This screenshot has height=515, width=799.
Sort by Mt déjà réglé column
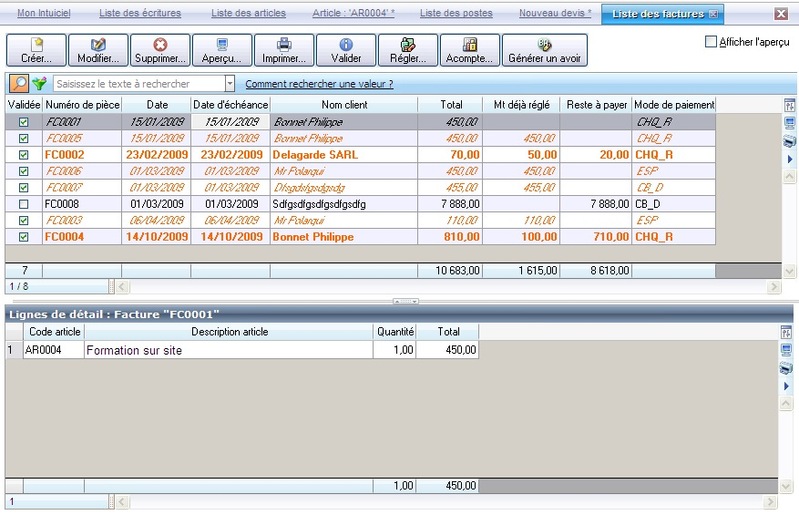point(521,104)
